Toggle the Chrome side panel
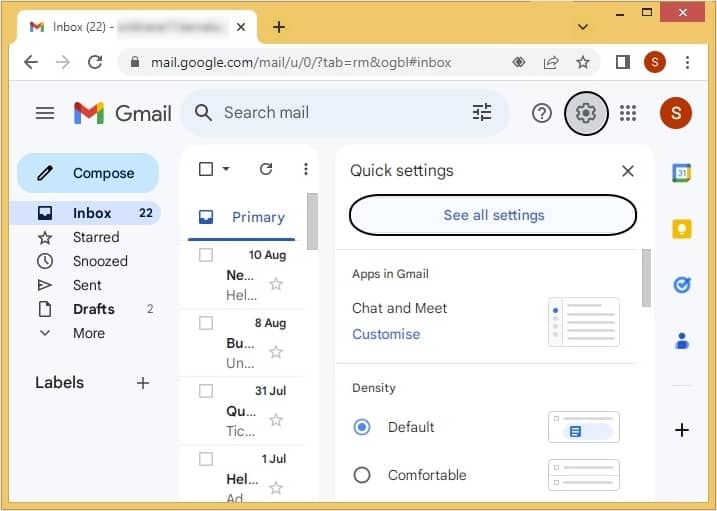717x511 pixels. tap(623, 62)
